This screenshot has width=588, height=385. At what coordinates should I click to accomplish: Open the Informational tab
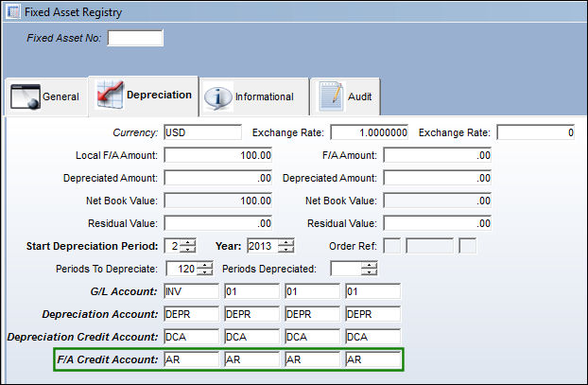(254, 97)
